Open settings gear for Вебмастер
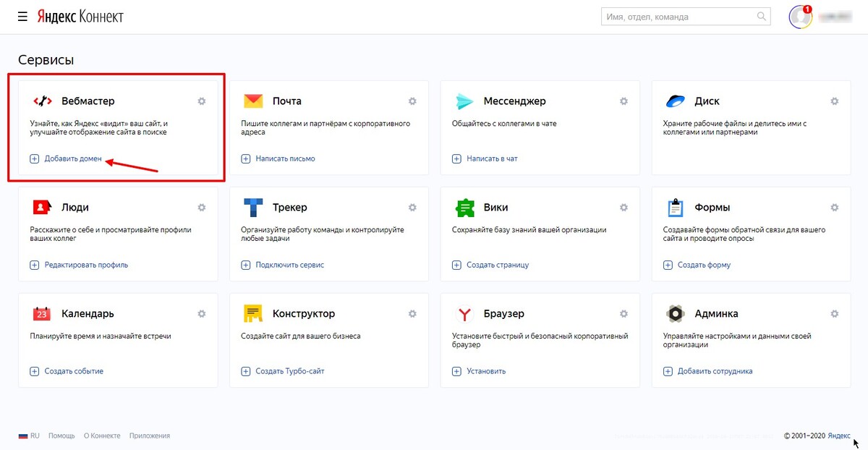The image size is (868, 450). pyautogui.click(x=202, y=101)
